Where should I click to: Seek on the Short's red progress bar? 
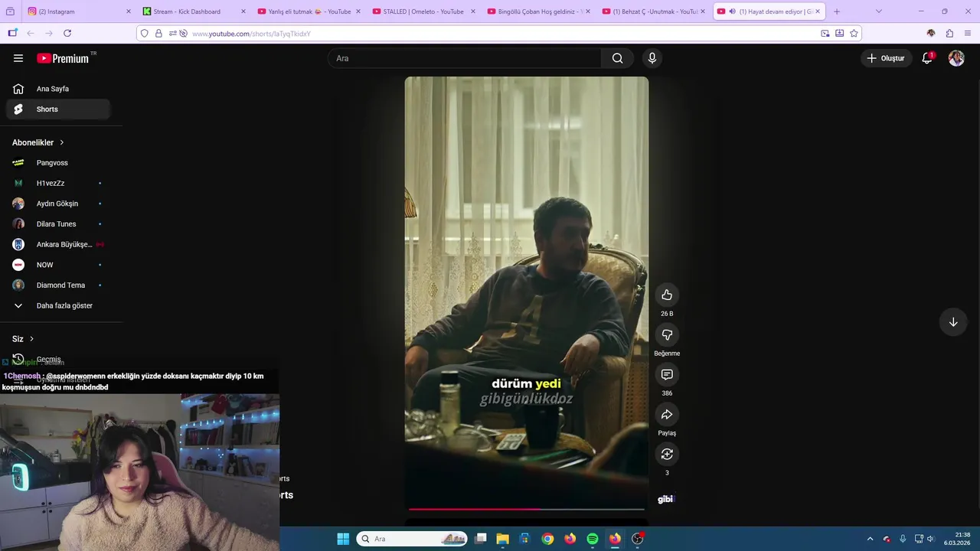[x=527, y=508]
